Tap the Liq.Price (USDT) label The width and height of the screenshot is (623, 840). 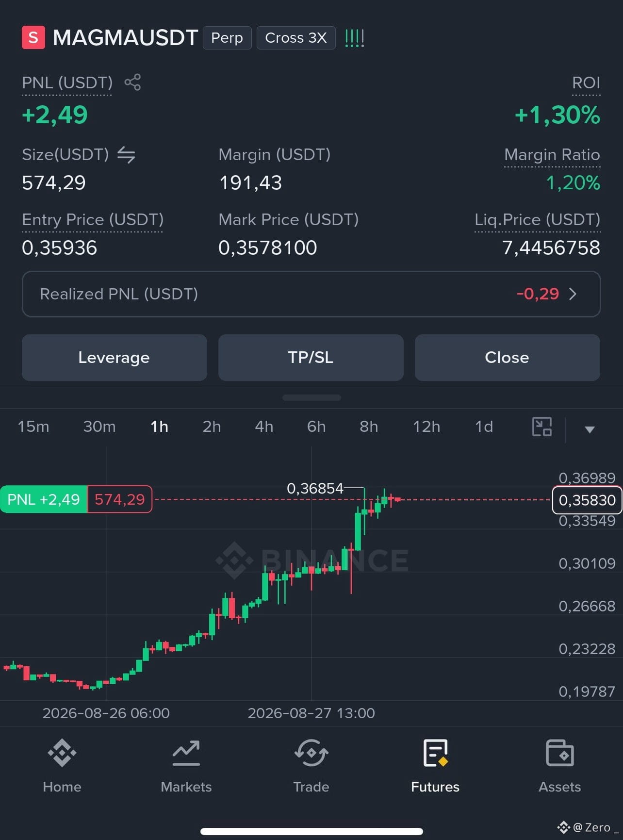click(537, 220)
